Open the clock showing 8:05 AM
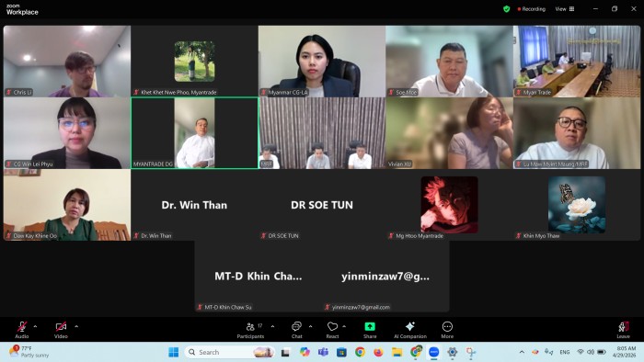Viewport: 644px width, 362px height. pyautogui.click(x=624, y=352)
